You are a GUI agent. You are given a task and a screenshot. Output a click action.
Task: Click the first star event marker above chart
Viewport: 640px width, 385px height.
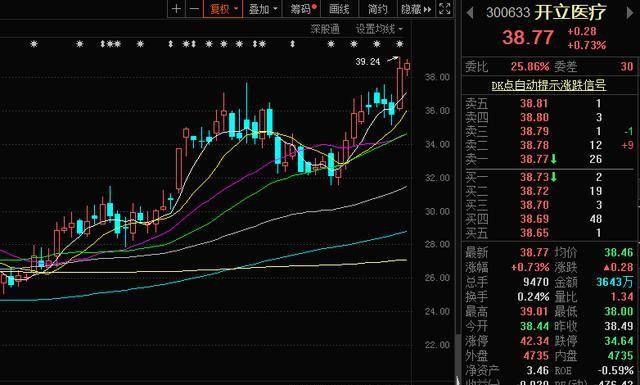(34, 44)
